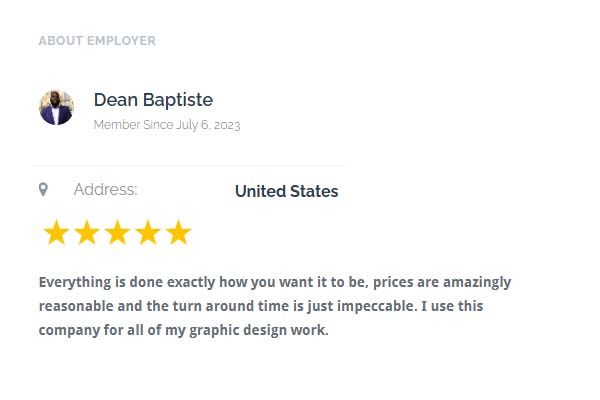Click the word 'company' in the review

click(x=69, y=331)
